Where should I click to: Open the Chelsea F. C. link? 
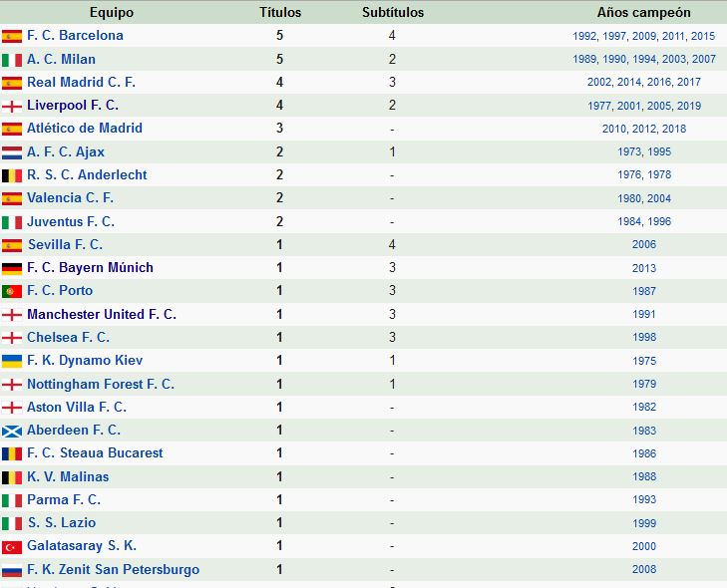[x=68, y=337]
